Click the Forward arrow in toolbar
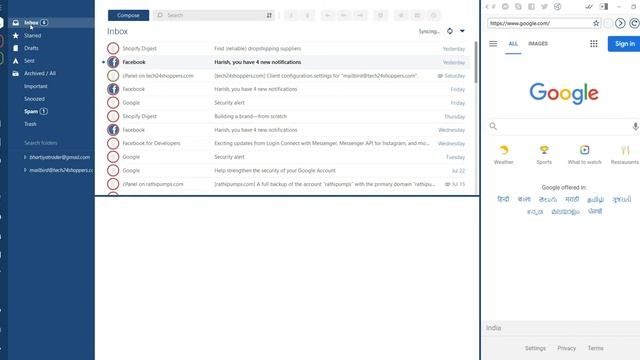The height and width of the screenshot is (360, 640). click(360, 15)
